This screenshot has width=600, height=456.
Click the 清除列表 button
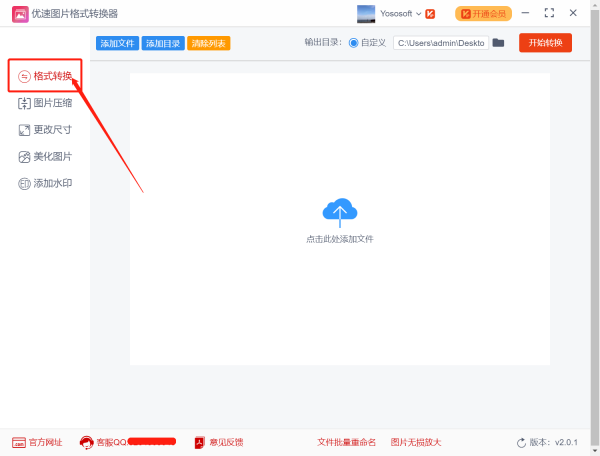tap(209, 43)
